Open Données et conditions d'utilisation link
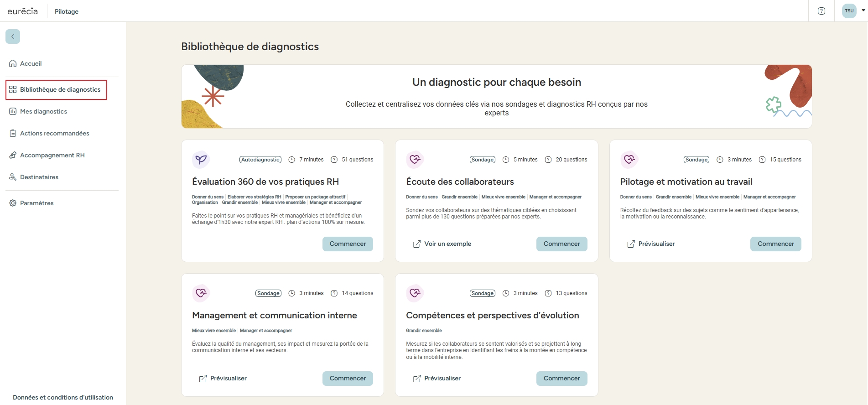Viewport: 868px width, 405px height. click(x=63, y=397)
